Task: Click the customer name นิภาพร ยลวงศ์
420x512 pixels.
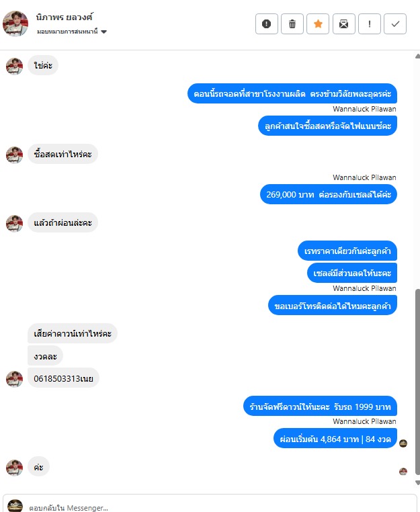Action: click(65, 17)
